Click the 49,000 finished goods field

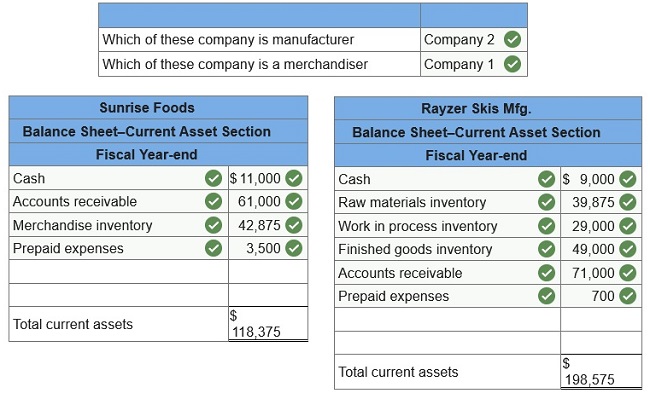601,249
